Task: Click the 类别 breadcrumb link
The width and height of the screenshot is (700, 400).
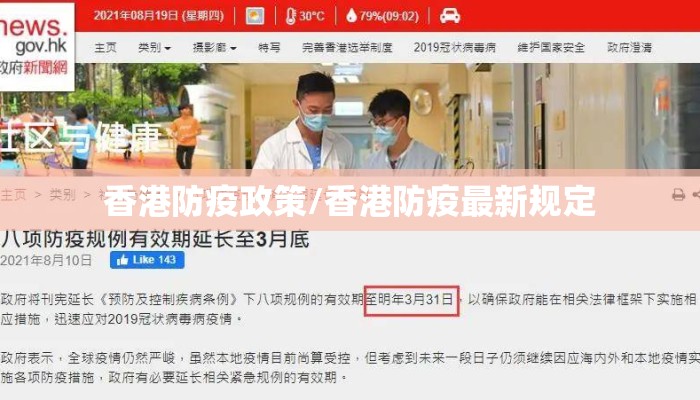Action: pyautogui.click(x=62, y=195)
